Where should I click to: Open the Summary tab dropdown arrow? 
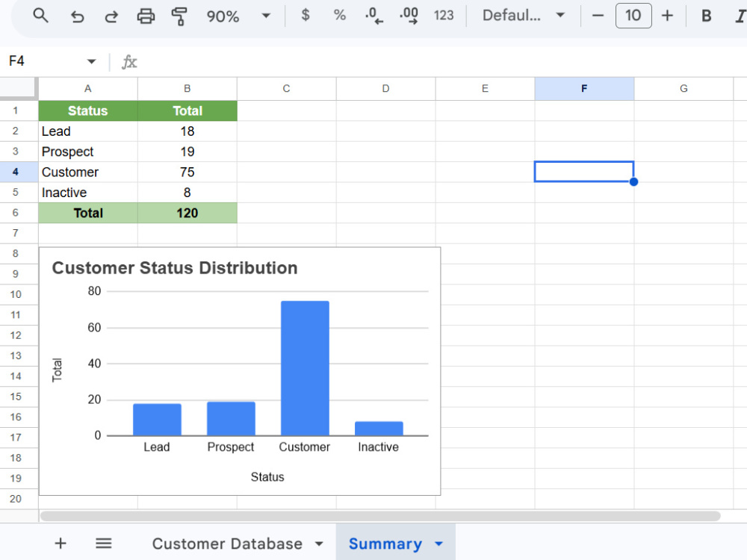pos(438,544)
